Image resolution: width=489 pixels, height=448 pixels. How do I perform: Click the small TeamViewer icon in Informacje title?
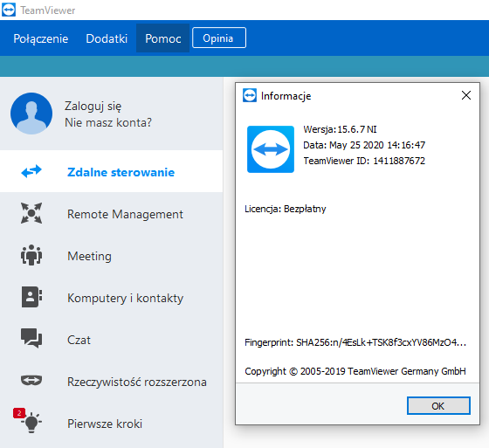coord(250,95)
